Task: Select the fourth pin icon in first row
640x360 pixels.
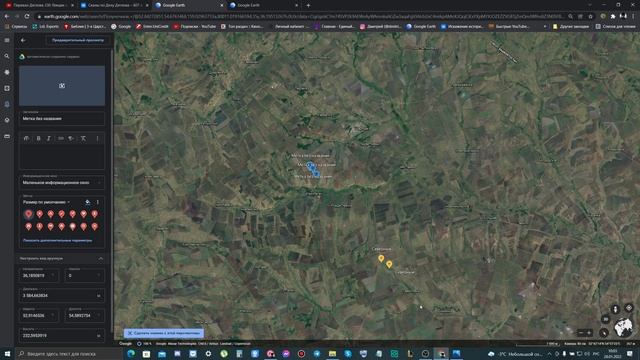Action: tap(62, 214)
